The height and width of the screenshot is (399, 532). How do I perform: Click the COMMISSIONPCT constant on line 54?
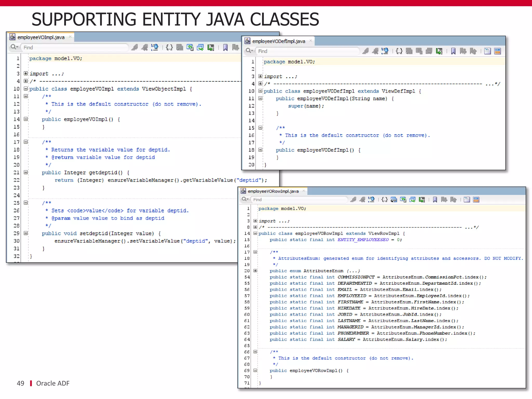click(356, 277)
